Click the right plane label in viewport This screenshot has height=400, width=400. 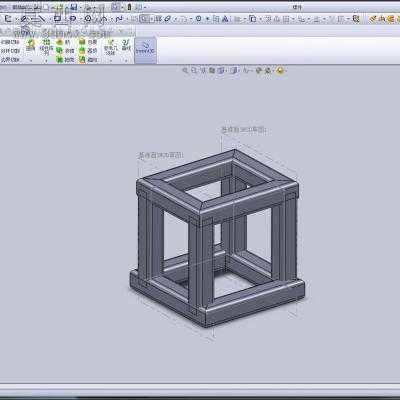pyautogui.click(x=244, y=130)
